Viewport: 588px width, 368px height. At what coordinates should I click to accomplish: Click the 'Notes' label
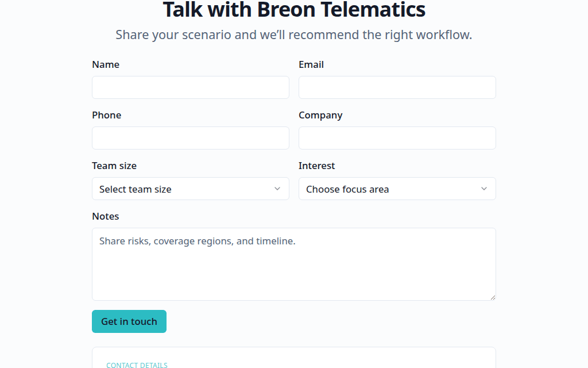click(x=106, y=216)
